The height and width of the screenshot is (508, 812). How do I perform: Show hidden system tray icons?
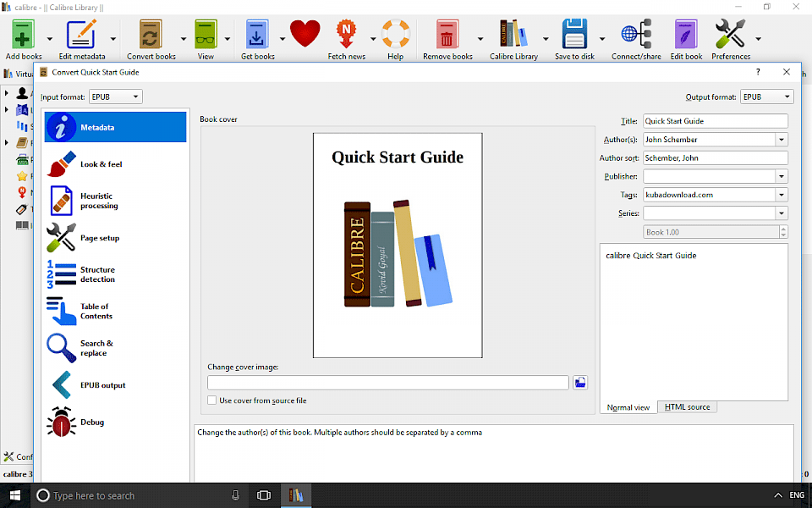(x=778, y=495)
